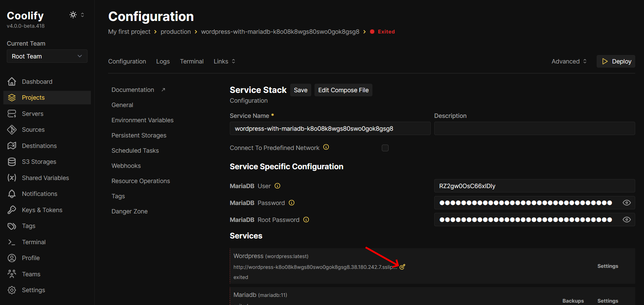The image size is (644, 305).
Task: Click Edit Compose File button
Action: tap(343, 90)
